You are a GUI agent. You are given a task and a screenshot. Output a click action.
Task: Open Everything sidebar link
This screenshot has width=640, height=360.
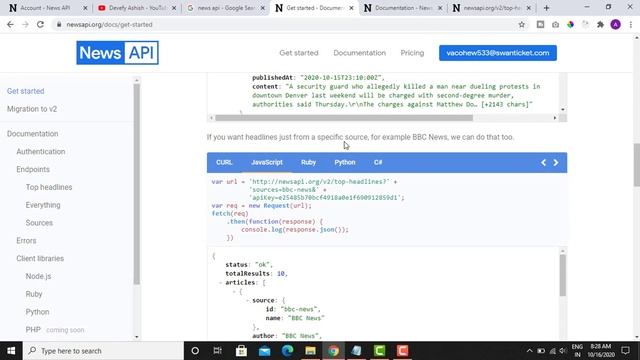tap(43, 205)
